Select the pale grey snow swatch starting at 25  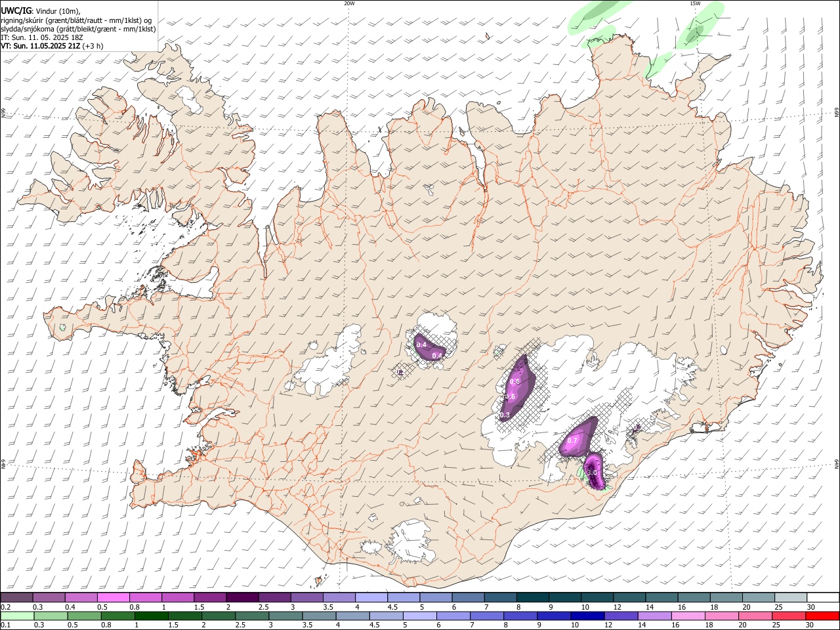coord(791,597)
